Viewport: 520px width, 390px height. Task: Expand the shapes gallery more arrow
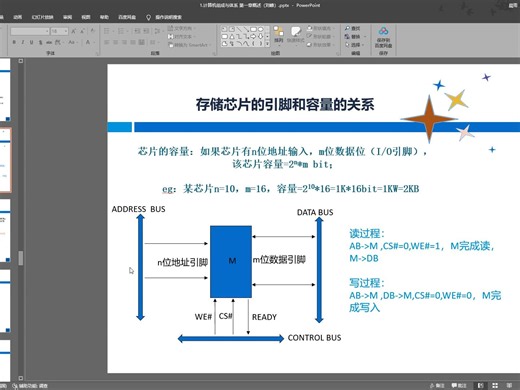[267, 44]
